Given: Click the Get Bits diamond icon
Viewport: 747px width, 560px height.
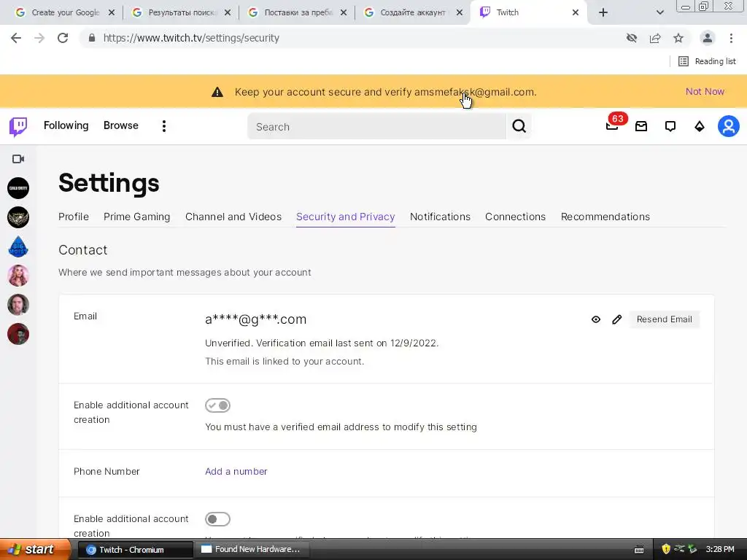Looking at the screenshot, I should 700,126.
